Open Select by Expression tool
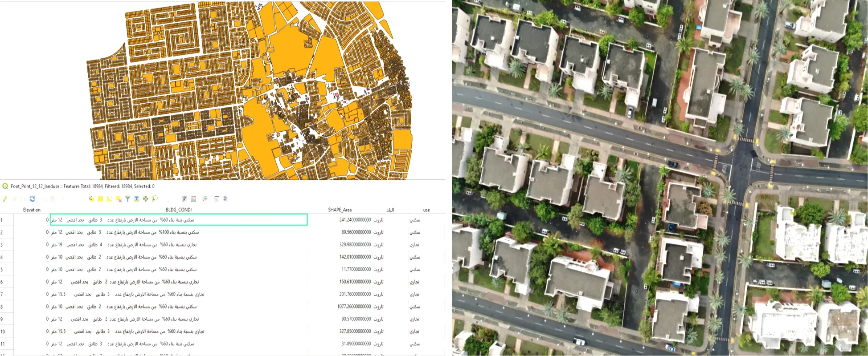The height and width of the screenshot is (356, 868). tap(91, 199)
